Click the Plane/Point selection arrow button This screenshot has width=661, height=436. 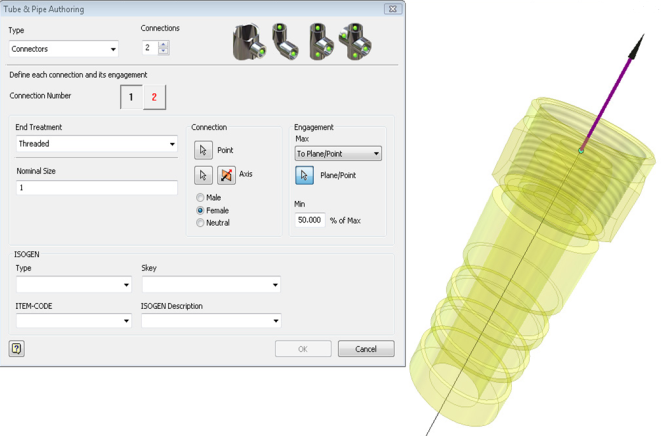coord(304,175)
